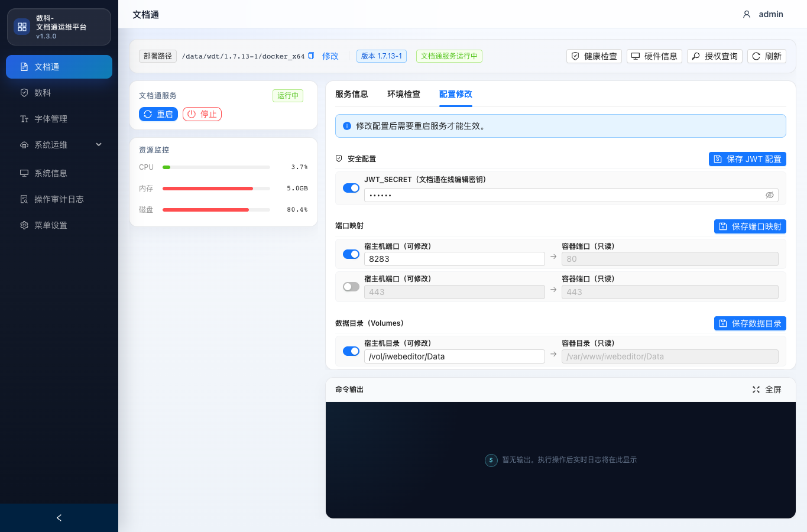Show the JWT secret with eye icon
The width and height of the screenshot is (807, 532).
tap(770, 195)
